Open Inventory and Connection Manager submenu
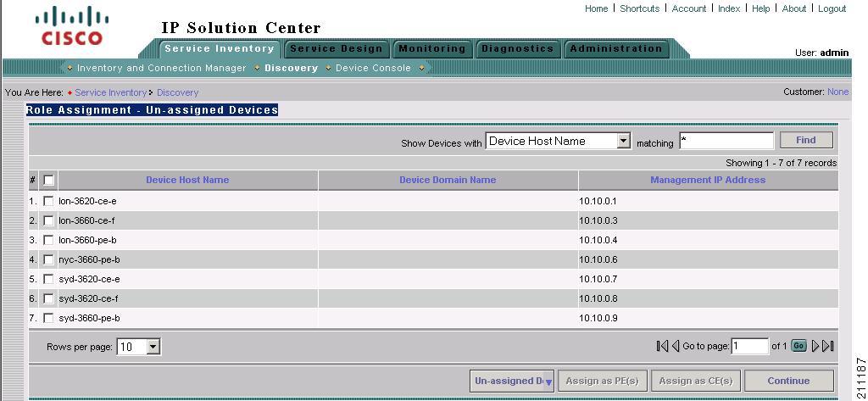 coord(161,68)
